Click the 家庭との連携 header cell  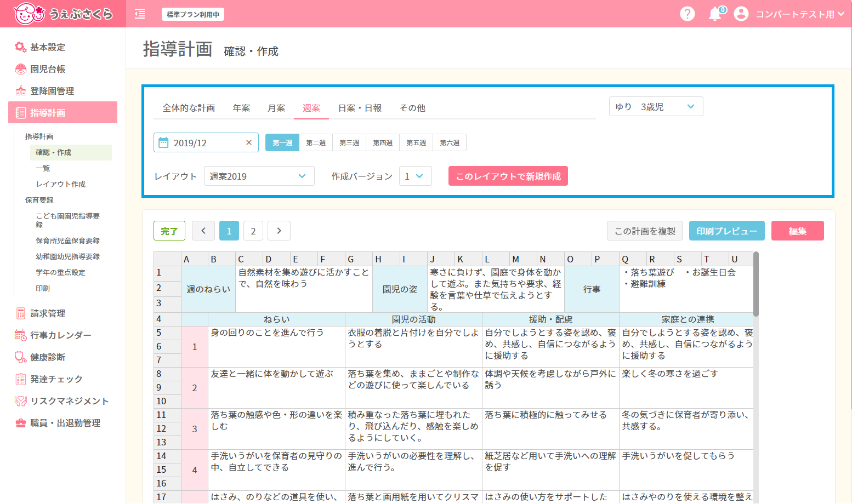coord(688,319)
